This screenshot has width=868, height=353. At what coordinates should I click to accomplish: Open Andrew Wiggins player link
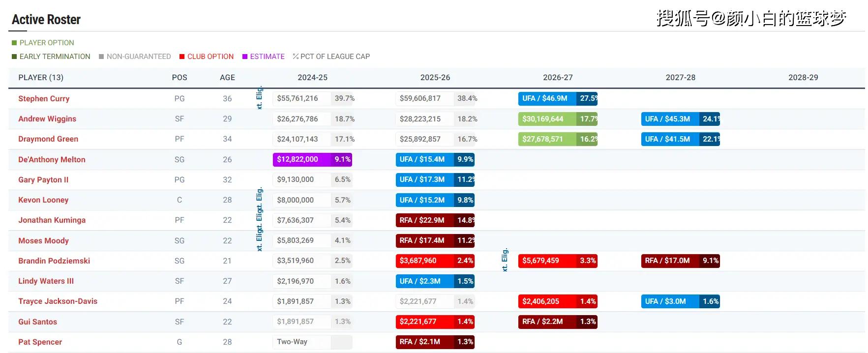click(x=47, y=119)
